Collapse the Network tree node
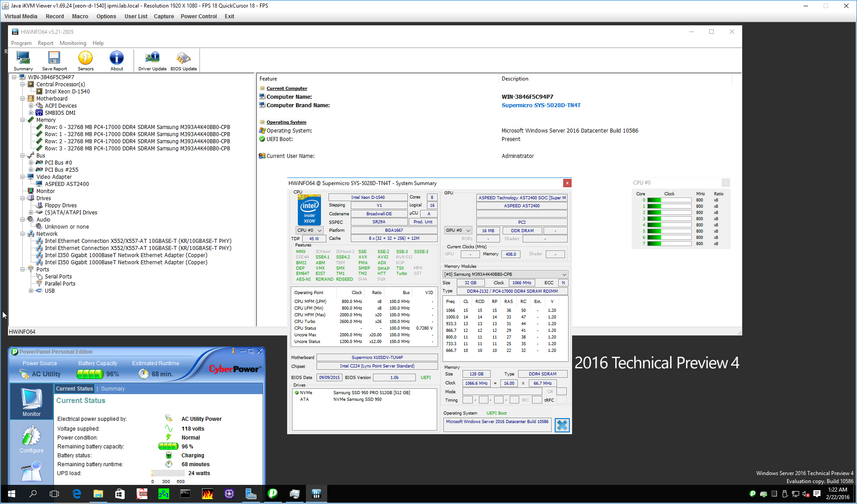This screenshot has height=504, width=857. click(x=23, y=234)
